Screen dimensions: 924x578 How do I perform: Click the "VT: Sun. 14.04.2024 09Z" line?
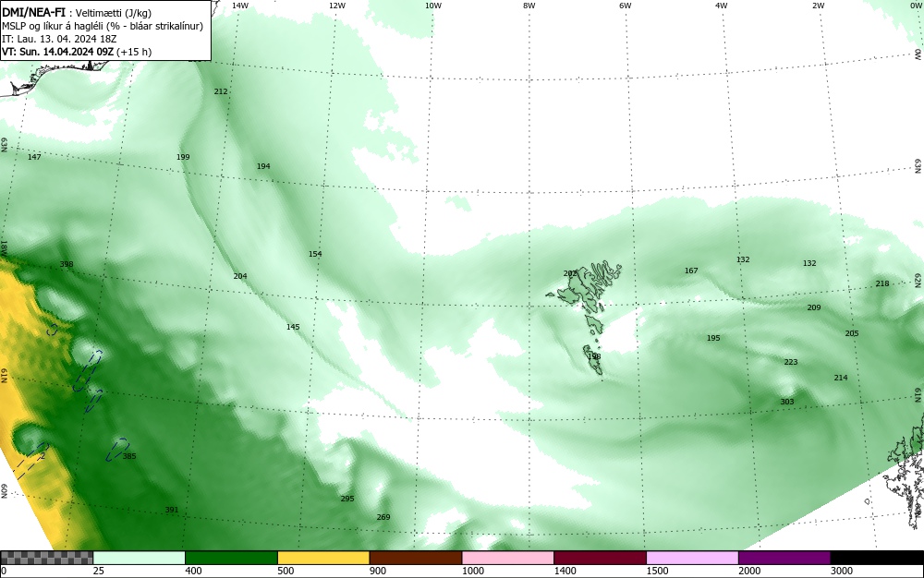tap(57, 52)
